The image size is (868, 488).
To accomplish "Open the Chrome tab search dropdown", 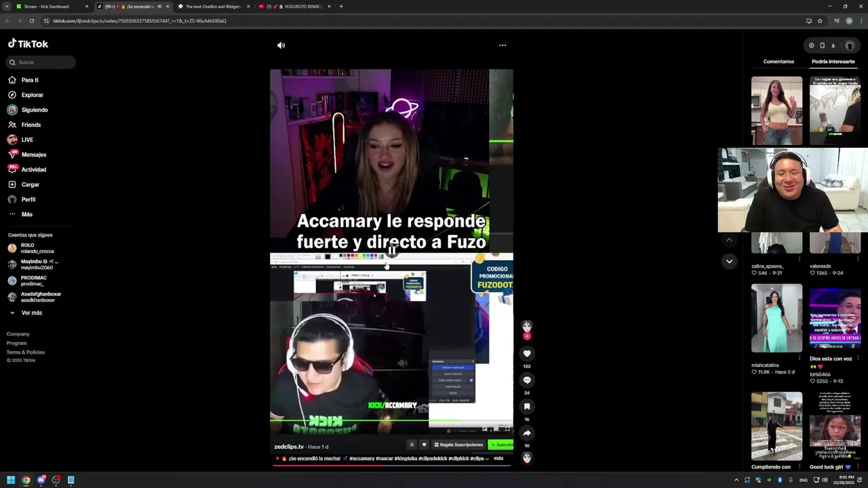I will click(x=7, y=7).
